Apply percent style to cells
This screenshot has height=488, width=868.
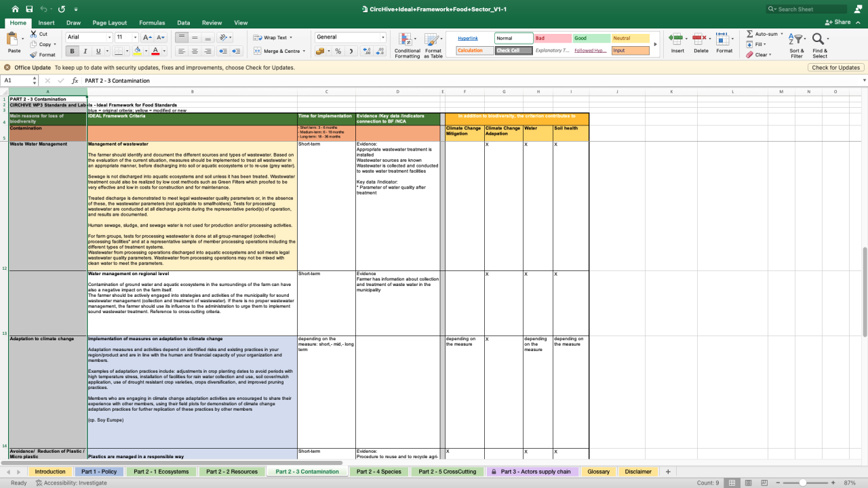click(338, 51)
